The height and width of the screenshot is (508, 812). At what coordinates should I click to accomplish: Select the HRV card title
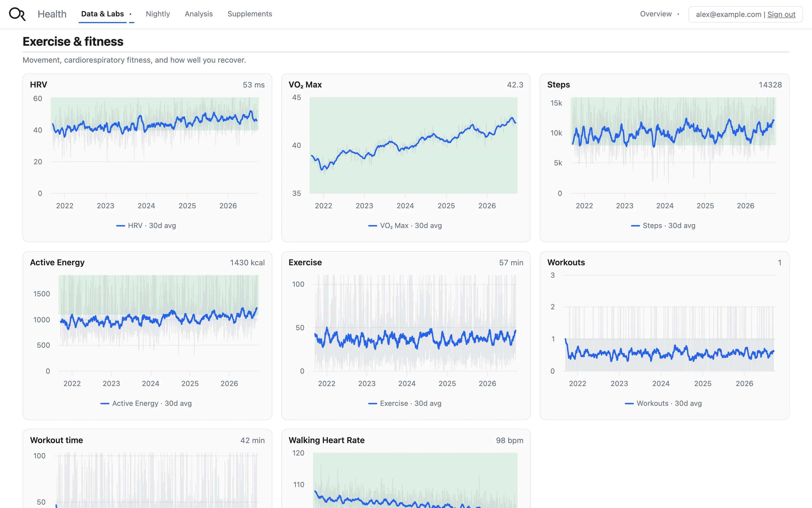click(x=39, y=85)
